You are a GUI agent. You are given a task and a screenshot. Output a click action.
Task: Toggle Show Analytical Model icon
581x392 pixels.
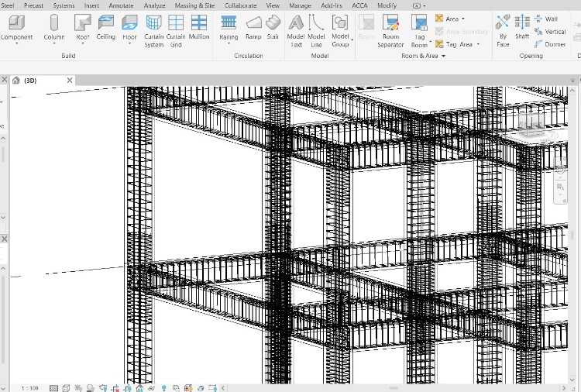point(188,388)
